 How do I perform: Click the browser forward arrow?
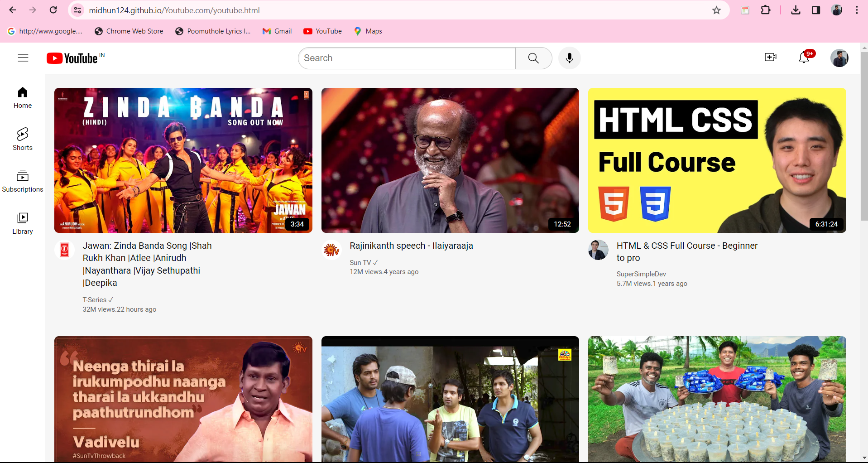[x=33, y=10]
